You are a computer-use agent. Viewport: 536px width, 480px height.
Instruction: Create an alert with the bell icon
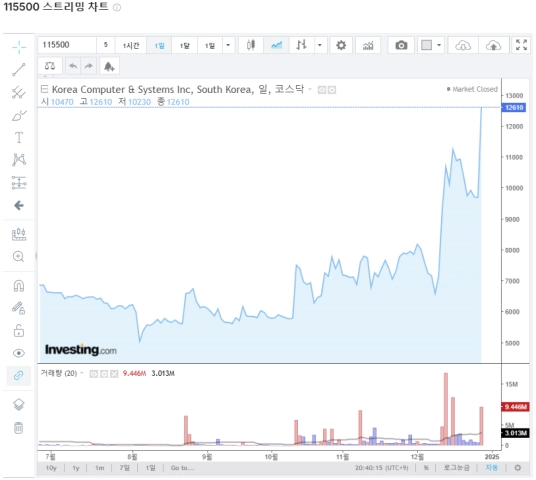pyautogui.click(x=109, y=66)
